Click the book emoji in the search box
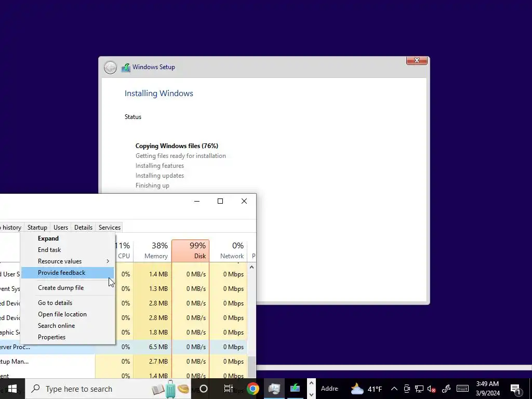Screen dimensions: 532x399 [x=158, y=390]
